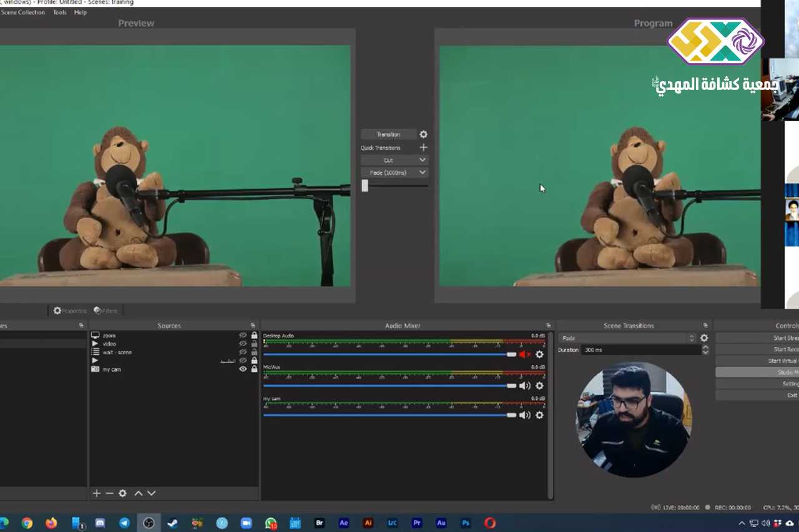Open Mic/Aux audio settings gear
The width and height of the screenshot is (799, 532).
[x=539, y=386]
